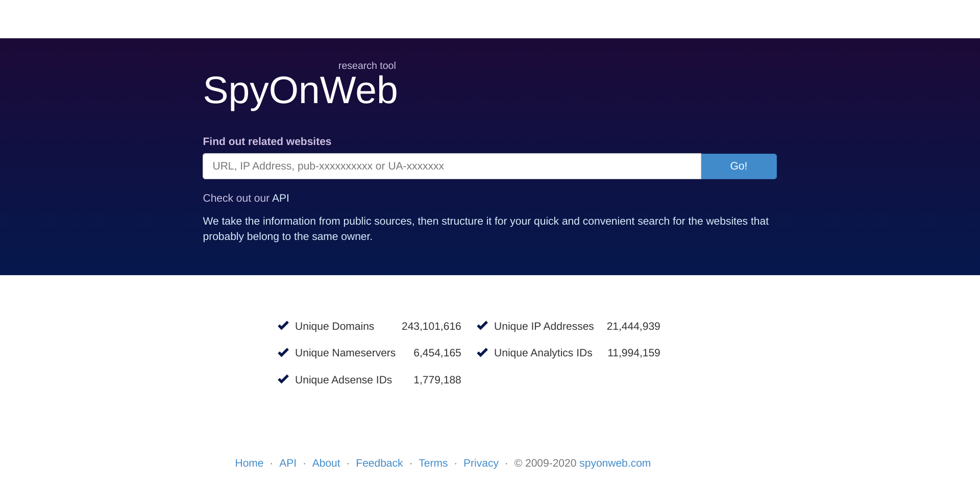Open the API link under the search box
Viewport: 980px width, 485px height.
[280, 198]
